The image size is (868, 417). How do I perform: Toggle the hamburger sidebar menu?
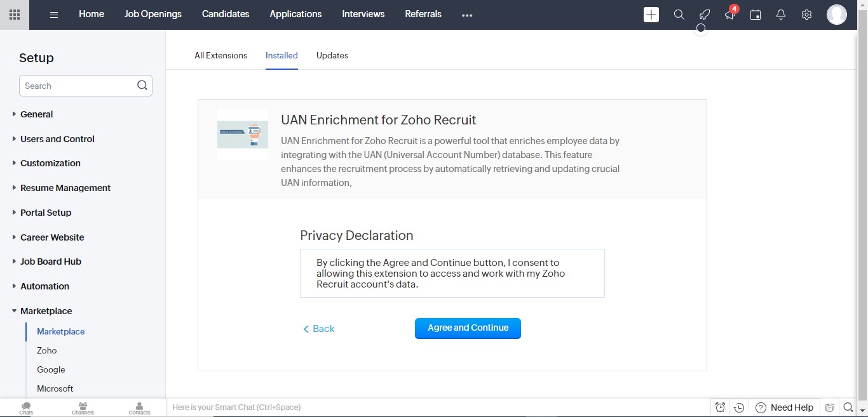[x=54, y=15]
